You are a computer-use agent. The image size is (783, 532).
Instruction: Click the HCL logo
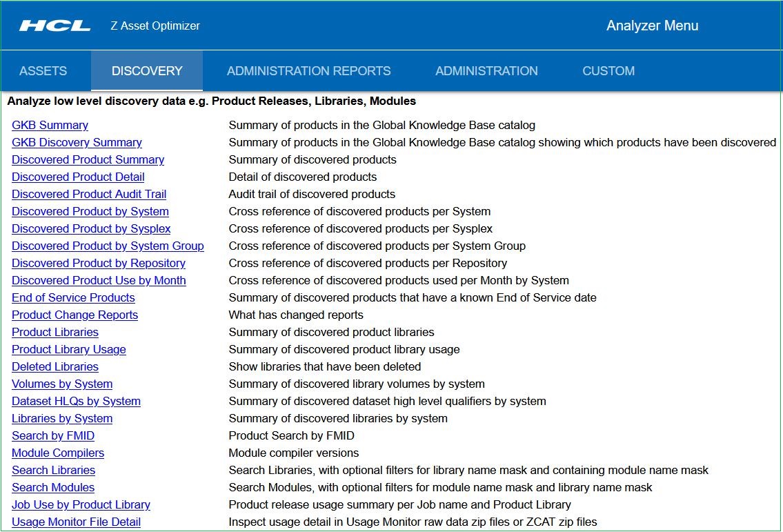point(55,26)
